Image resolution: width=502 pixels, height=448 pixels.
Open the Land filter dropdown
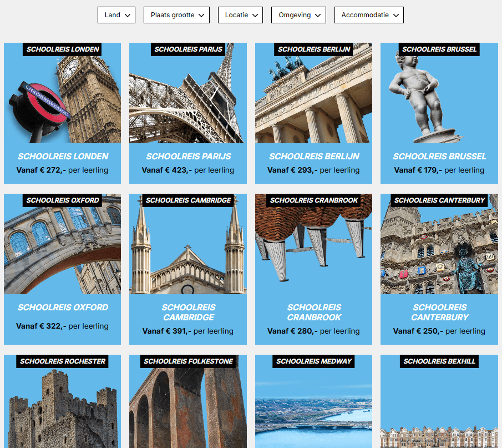[116, 15]
